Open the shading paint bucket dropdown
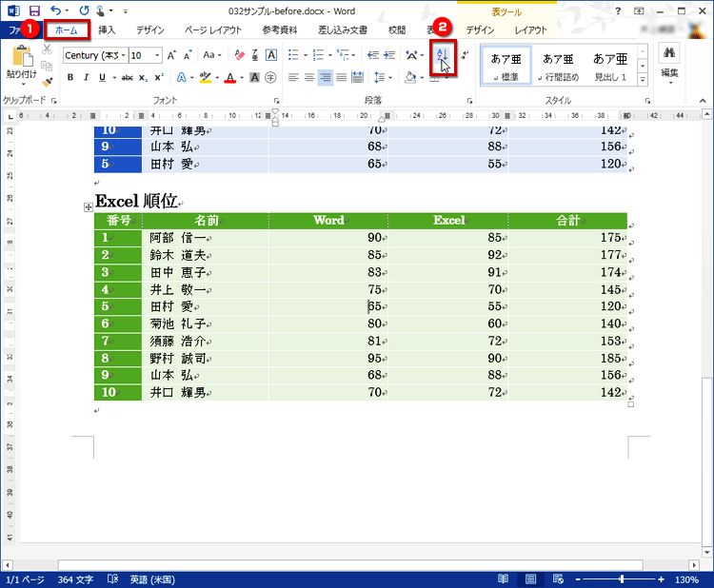The height and width of the screenshot is (588, 714). pyautogui.click(x=422, y=78)
